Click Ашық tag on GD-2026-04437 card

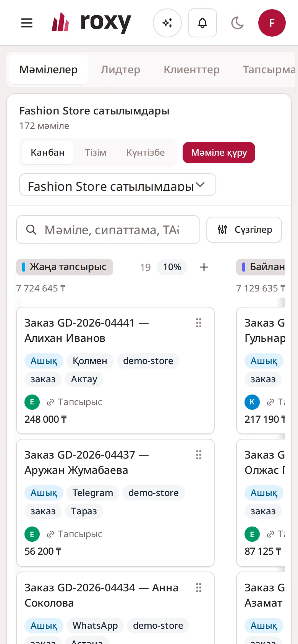(x=44, y=493)
